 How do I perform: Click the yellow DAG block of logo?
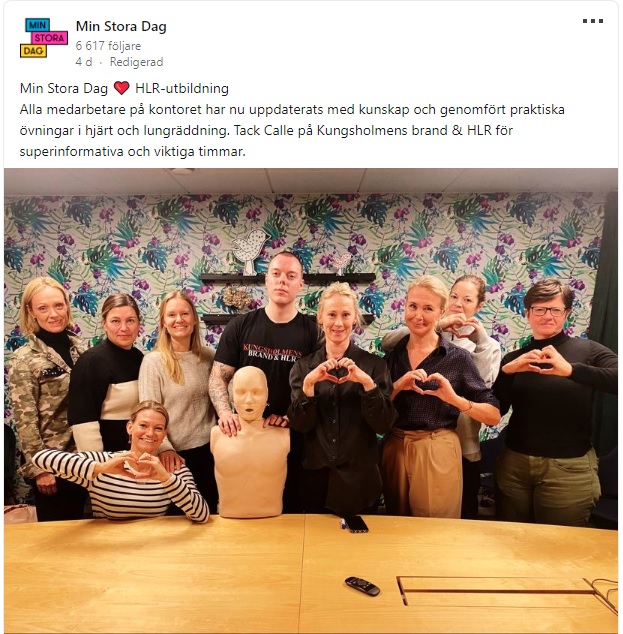pos(33,51)
